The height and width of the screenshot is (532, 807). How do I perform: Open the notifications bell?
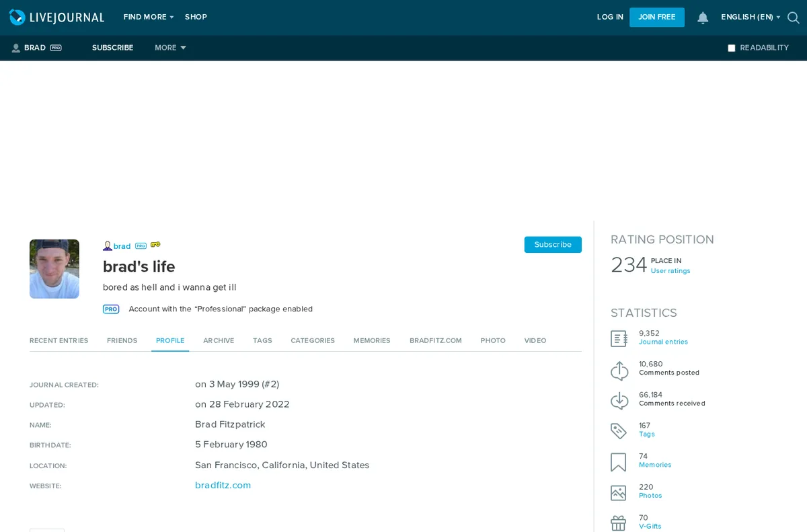tap(703, 17)
